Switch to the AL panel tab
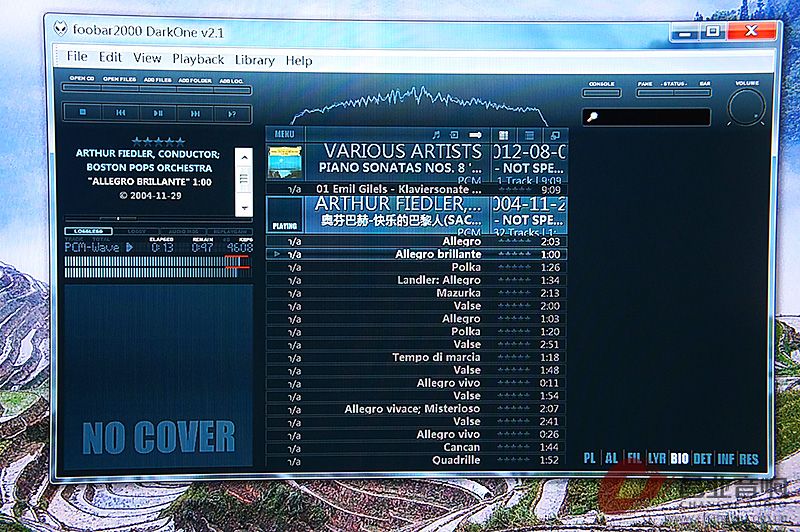 click(611, 458)
